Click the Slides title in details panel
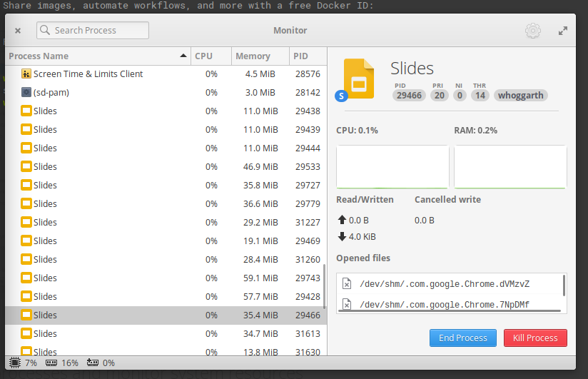Image resolution: width=588 pixels, height=379 pixels. (412, 69)
